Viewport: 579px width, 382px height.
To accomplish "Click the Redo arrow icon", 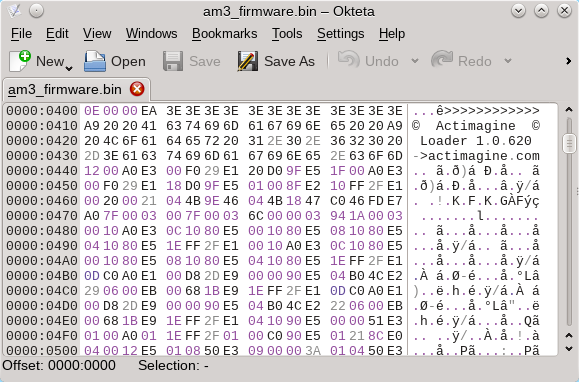I will [x=442, y=60].
